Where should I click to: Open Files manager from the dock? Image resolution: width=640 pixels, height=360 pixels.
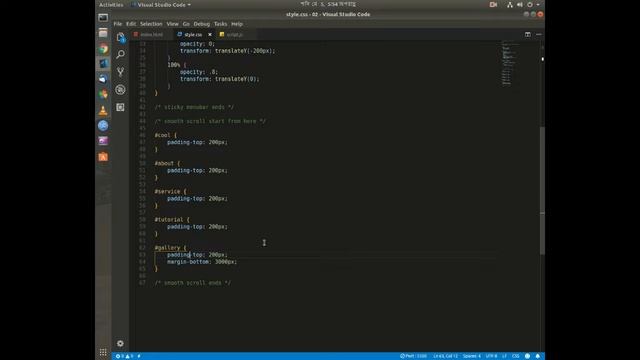103,33
